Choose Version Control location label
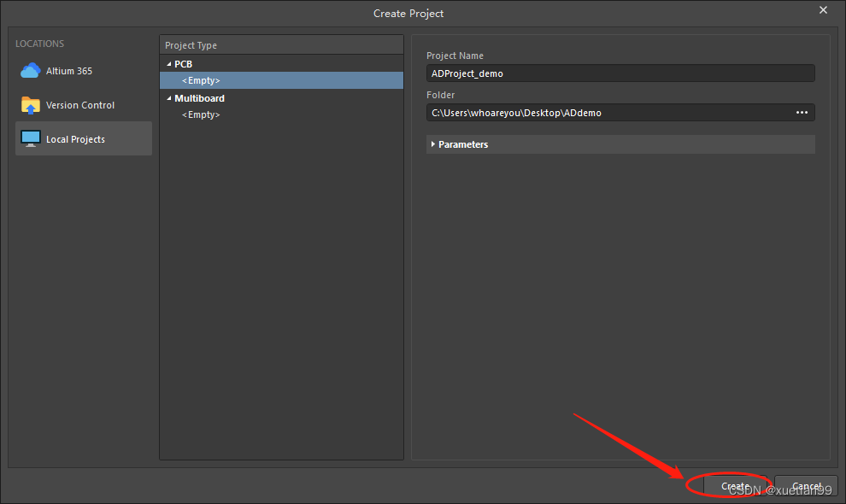846x504 pixels. (80, 105)
